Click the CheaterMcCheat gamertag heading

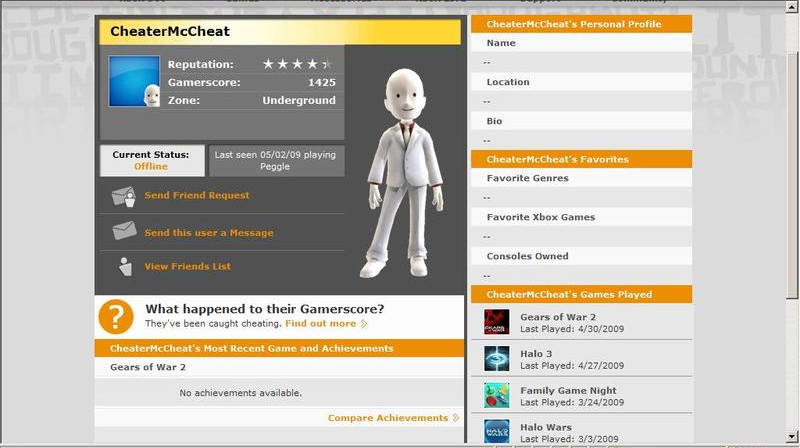click(170, 31)
